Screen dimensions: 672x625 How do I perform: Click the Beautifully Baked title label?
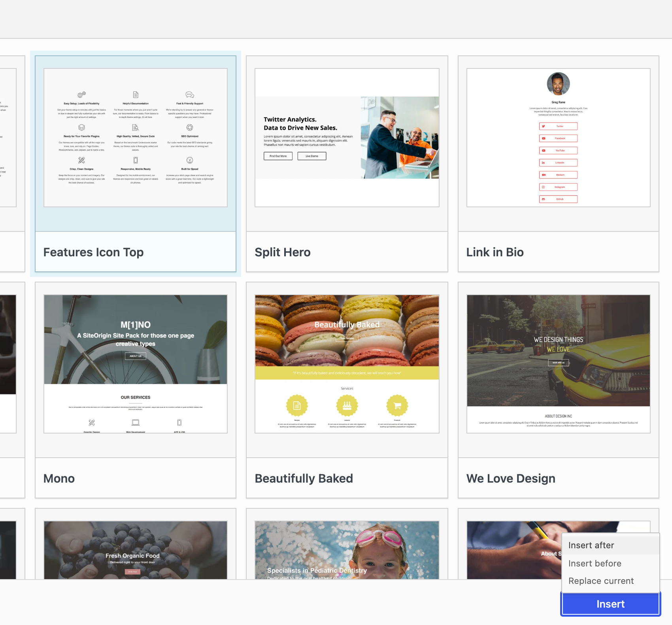point(304,479)
